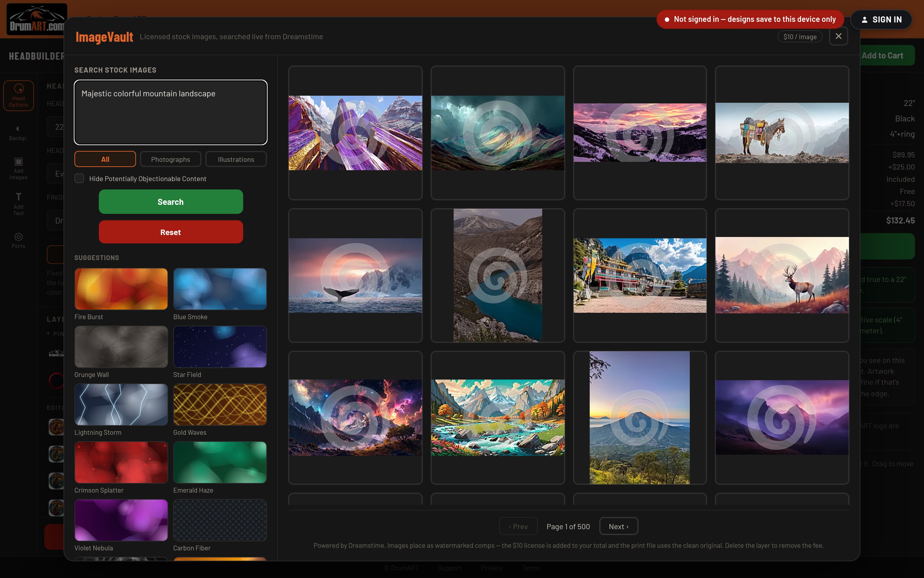The image size is (924, 578).
Task: Open the Add Text sidebar tool
Action: [18, 204]
